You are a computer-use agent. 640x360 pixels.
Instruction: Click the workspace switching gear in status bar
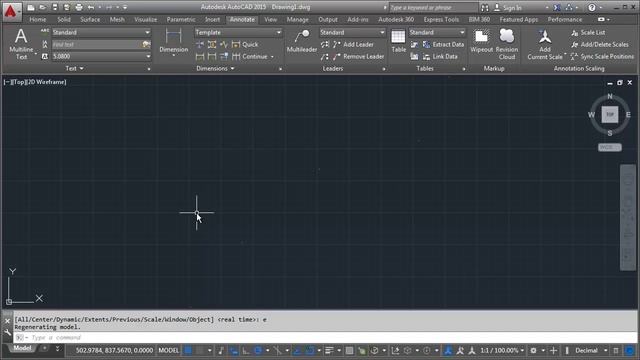[533, 351]
